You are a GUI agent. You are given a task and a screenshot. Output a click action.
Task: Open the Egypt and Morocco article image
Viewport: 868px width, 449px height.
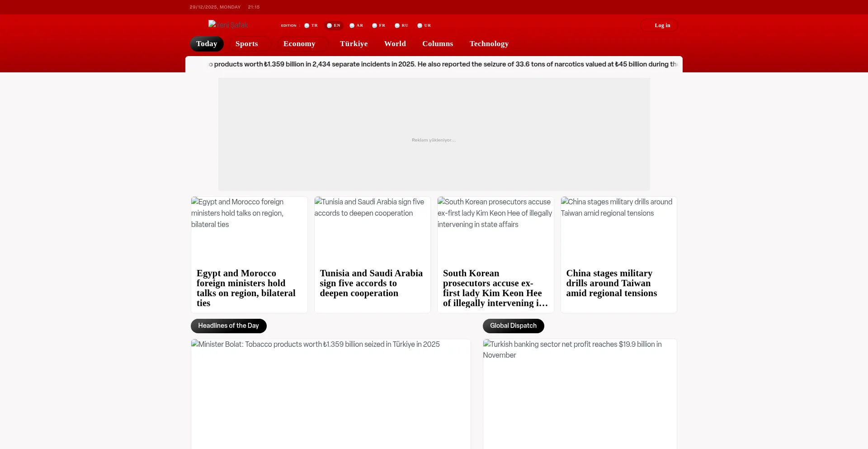tap(249, 229)
